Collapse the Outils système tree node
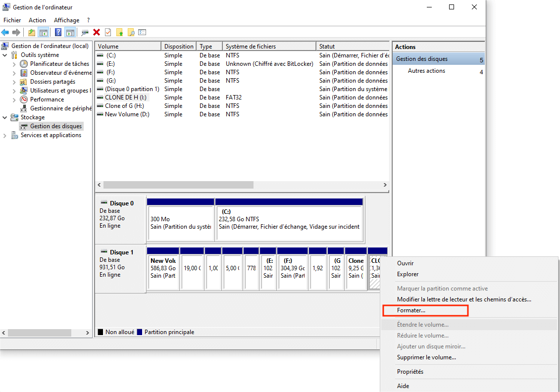The height and width of the screenshot is (392, 560). tap(5, 55)
